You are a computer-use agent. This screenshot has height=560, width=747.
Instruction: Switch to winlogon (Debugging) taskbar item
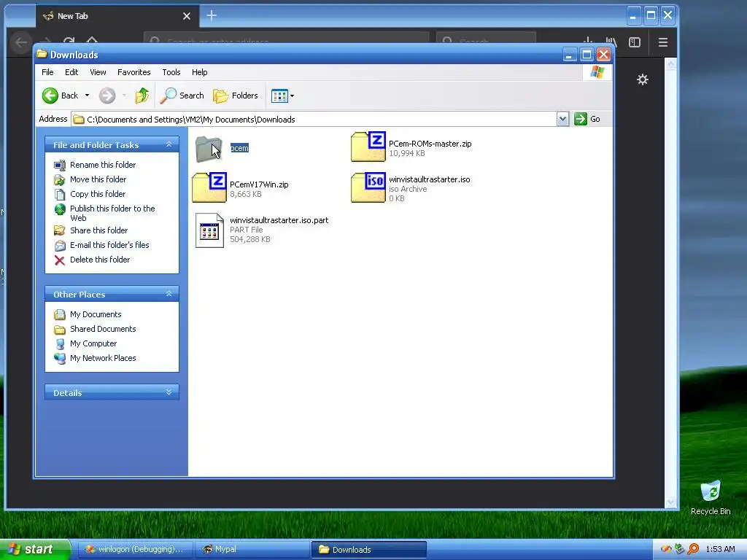134,550
